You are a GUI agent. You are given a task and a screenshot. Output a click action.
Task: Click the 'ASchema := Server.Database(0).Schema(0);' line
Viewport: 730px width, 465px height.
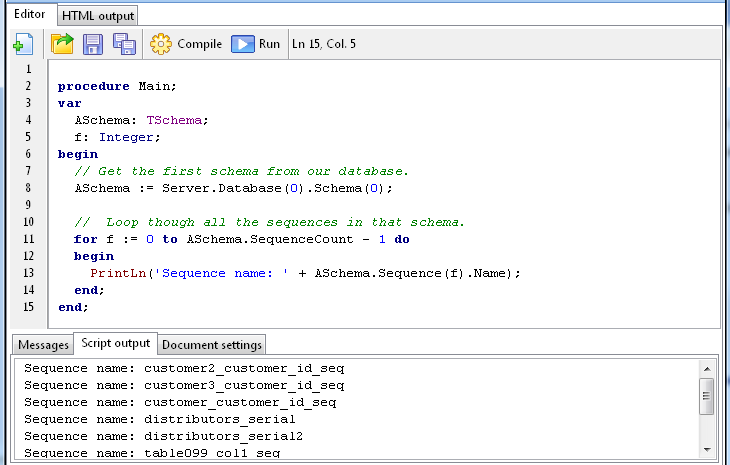(233, 188)
